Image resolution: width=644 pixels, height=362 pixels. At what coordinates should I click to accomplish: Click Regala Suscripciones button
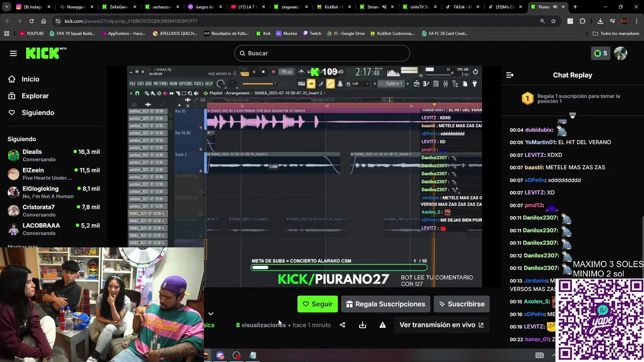tap(385, 304)
